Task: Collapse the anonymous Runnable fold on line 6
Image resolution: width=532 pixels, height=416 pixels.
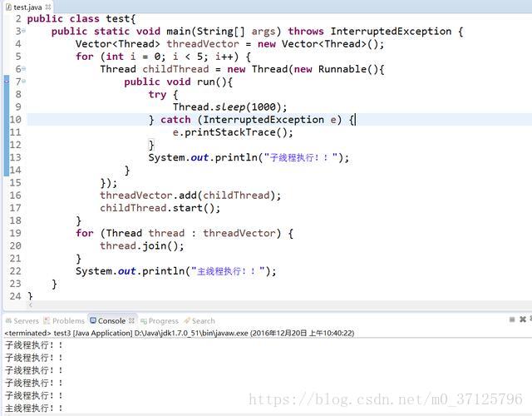Action: point(24,68)
